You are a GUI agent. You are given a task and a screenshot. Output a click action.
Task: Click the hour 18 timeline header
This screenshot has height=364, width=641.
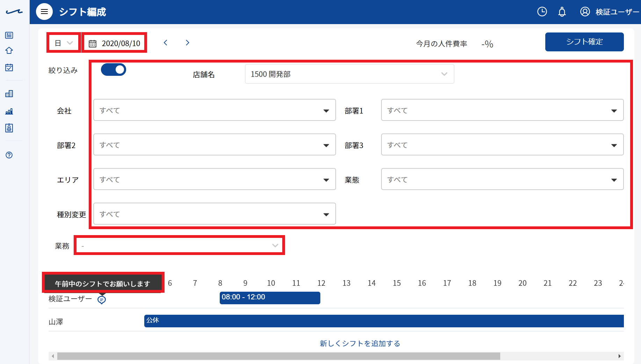click(472, 283)
